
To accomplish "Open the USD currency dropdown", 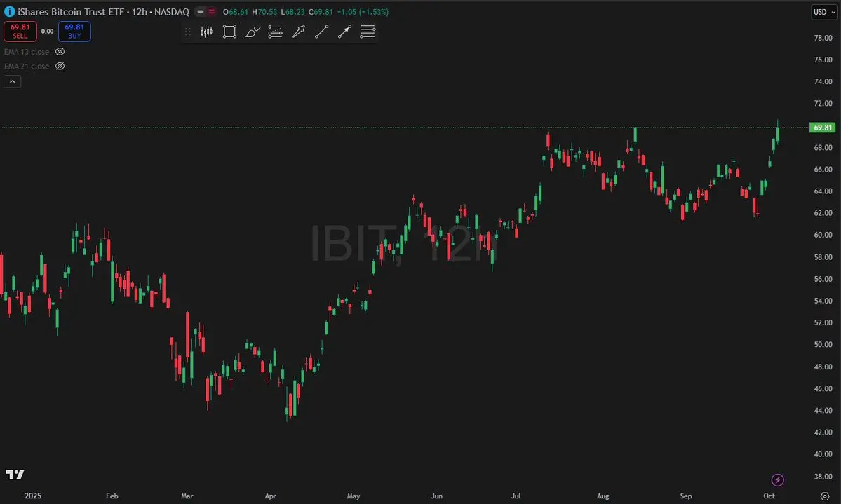I will click(824, 12).
